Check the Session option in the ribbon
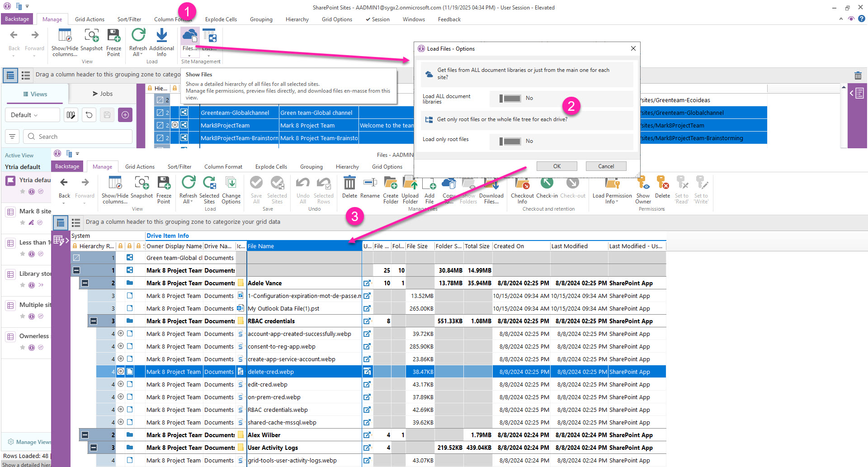The width and height of the screenshot is (868, 467). point(377,19)
